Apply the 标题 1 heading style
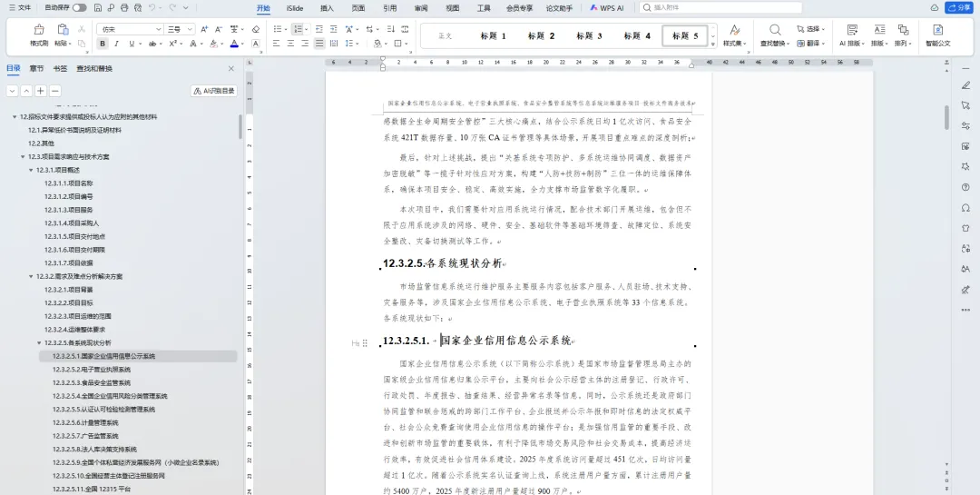 click(493, 36)
